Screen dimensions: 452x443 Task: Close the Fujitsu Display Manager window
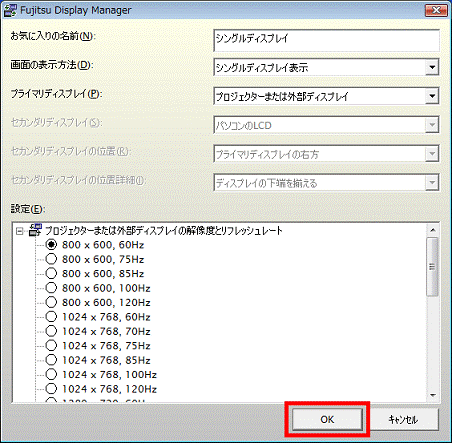click(x=436, y=10)
